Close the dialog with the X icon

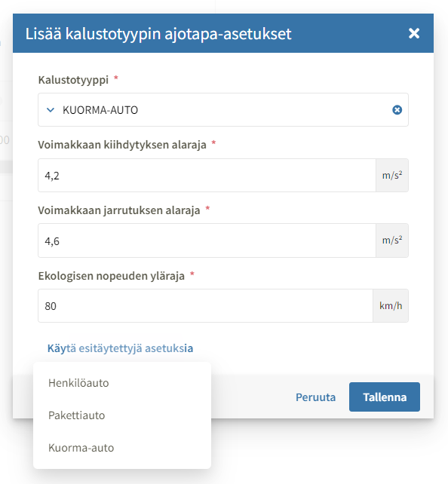click(x=414, y=33)
